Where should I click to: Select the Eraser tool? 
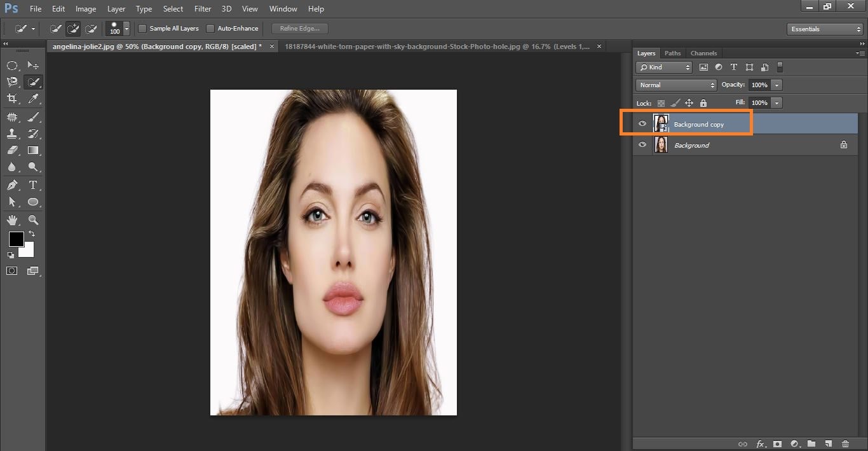click(12, 150)
